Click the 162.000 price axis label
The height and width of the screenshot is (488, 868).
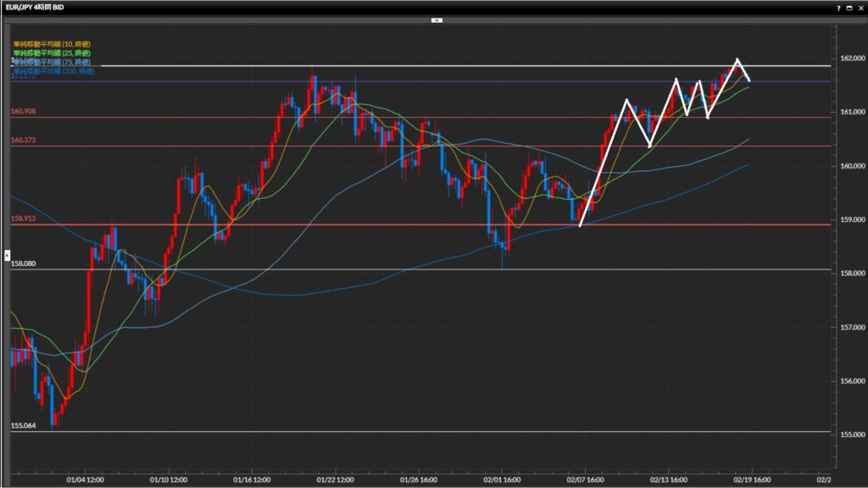tap(850, 58)
